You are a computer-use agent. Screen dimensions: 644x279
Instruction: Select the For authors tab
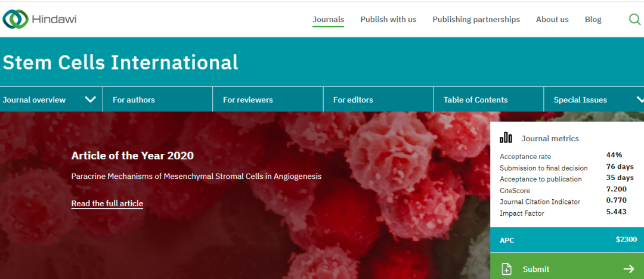coord(134,100)
